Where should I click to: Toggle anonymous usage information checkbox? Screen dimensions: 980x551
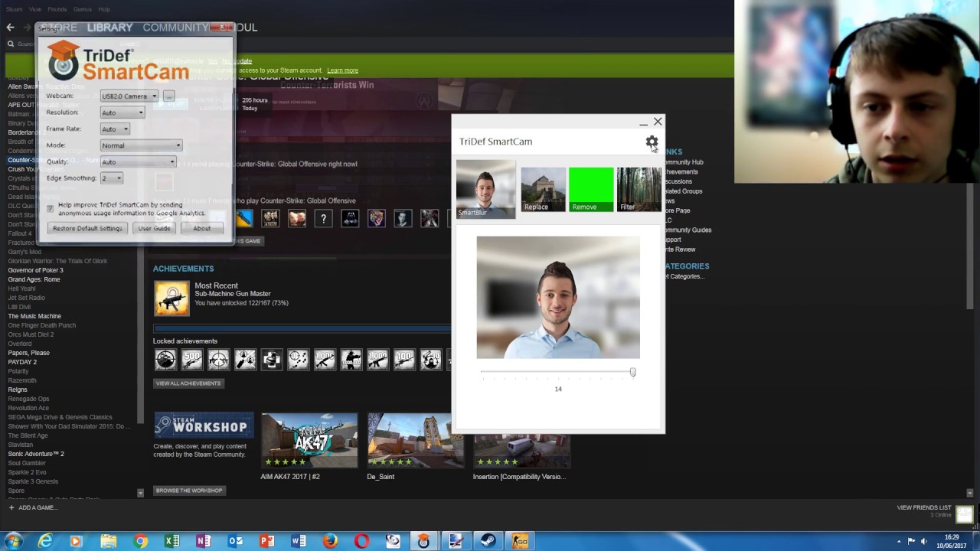[x=51, y=208]
